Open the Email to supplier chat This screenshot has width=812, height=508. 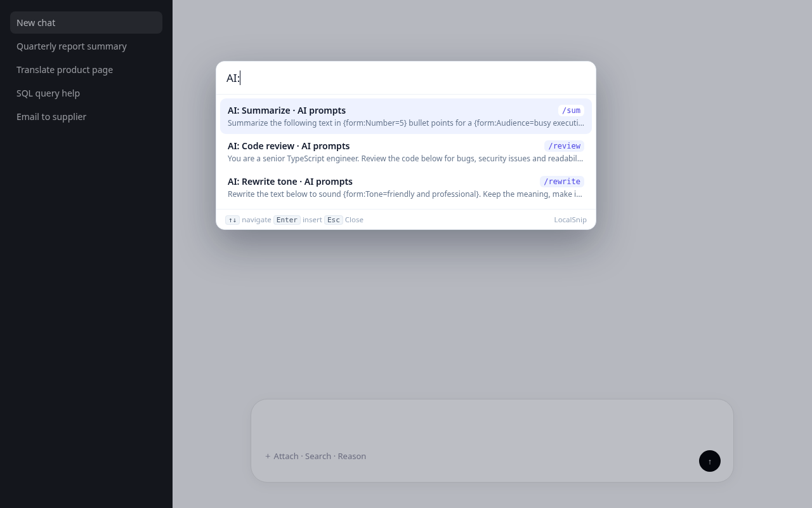click(x=86, y=116)
